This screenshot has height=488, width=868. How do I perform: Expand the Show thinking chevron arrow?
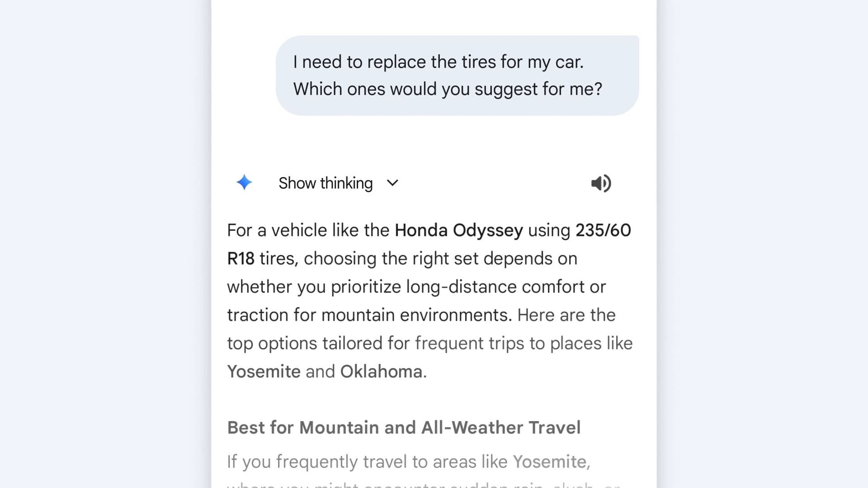pos(392,183)
